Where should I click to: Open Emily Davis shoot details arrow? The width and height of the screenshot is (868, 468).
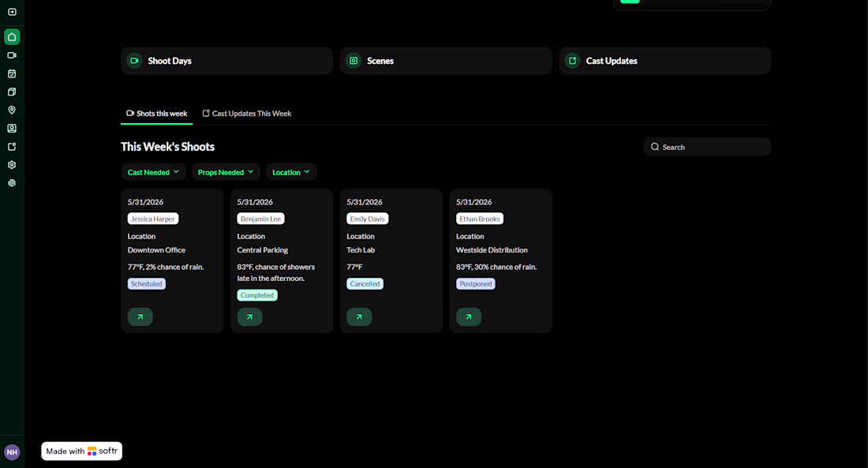pyautogui.click(x=359, y=316)
